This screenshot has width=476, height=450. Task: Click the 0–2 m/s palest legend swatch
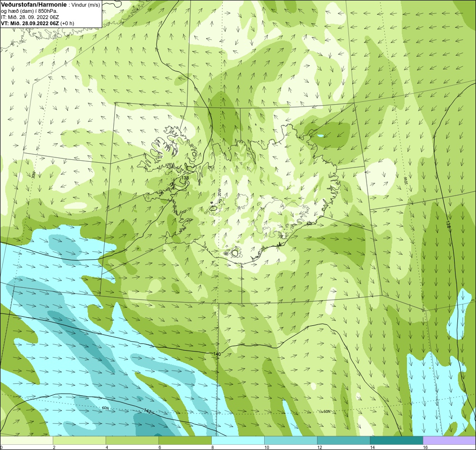(x=26, y=440)
